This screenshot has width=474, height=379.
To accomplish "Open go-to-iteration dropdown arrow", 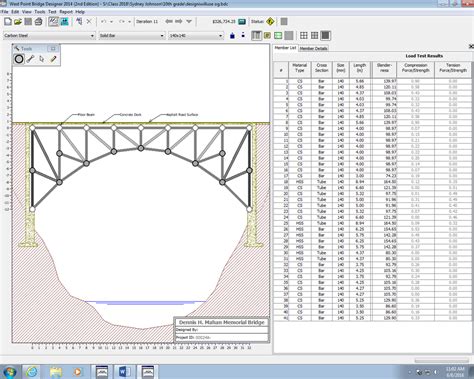I will tap(189, 22).
